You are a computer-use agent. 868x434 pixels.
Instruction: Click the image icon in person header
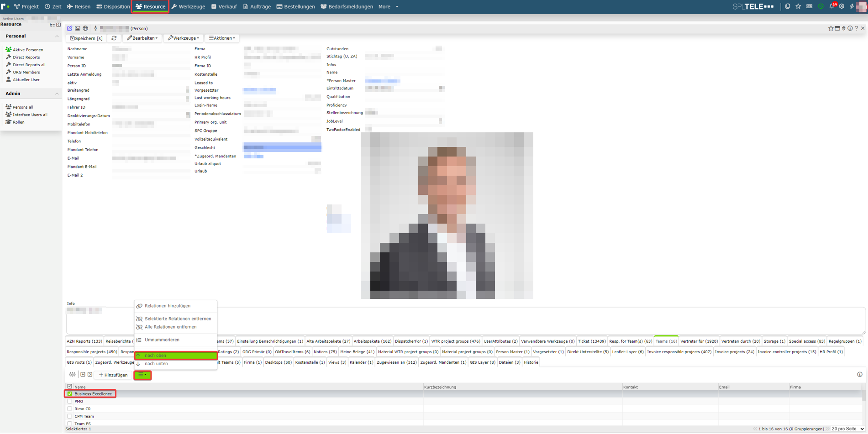pyautogui.click(x=78, y=28)
